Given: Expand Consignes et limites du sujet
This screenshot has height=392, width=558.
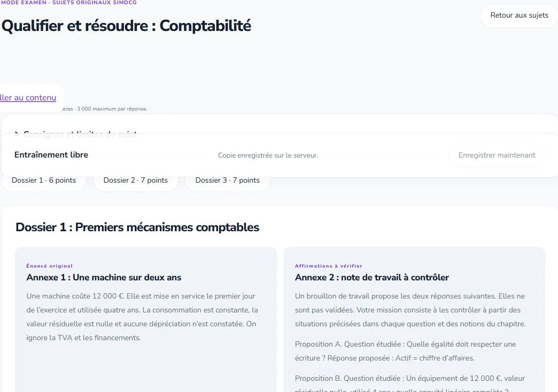Looking at the screenshot, I should [x=76, y=134].
